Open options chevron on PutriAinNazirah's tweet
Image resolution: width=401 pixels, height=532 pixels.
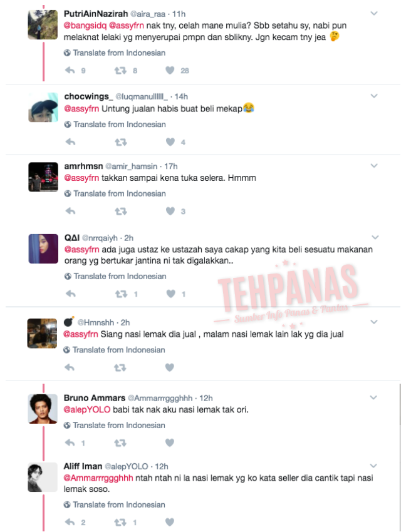374,13
